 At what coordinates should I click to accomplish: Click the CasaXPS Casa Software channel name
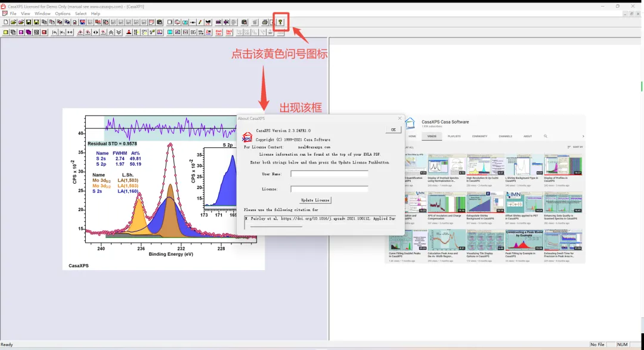pyautogui.click(x=445, y=122)
